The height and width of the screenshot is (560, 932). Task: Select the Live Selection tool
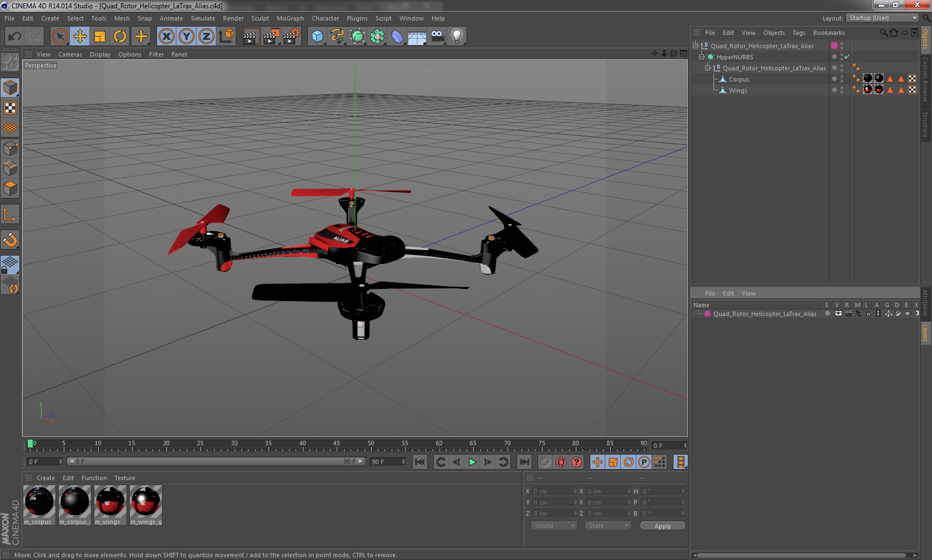(60, 37)
